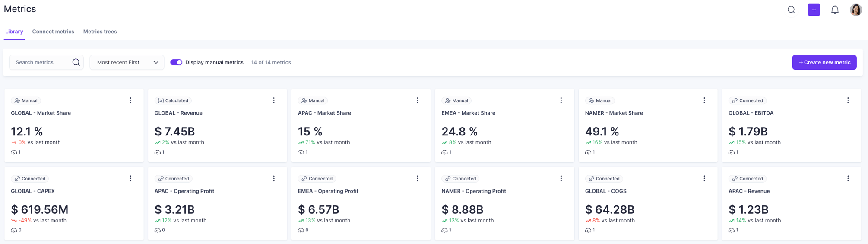The image size is (868, 244).
Task: Open the GLOBAL - COGS metric title
Action: coord(605,191)
